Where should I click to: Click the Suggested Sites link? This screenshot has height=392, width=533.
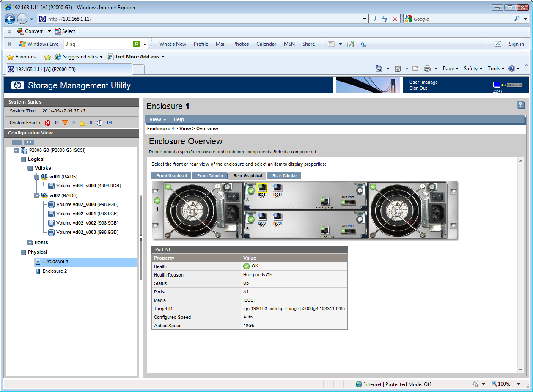point(79,57)
